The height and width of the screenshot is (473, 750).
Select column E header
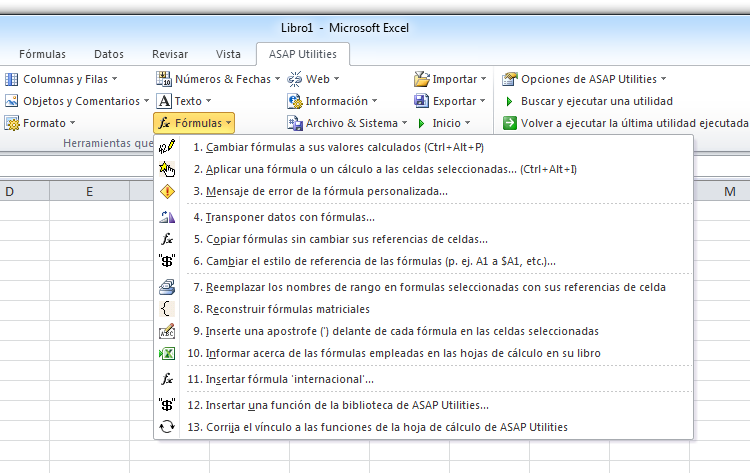point(89,192)
